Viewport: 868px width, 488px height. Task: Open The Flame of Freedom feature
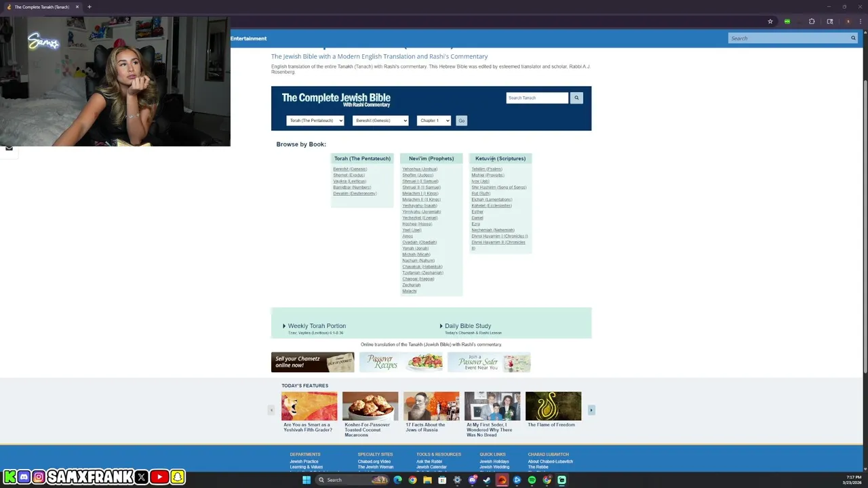[553, 410]
